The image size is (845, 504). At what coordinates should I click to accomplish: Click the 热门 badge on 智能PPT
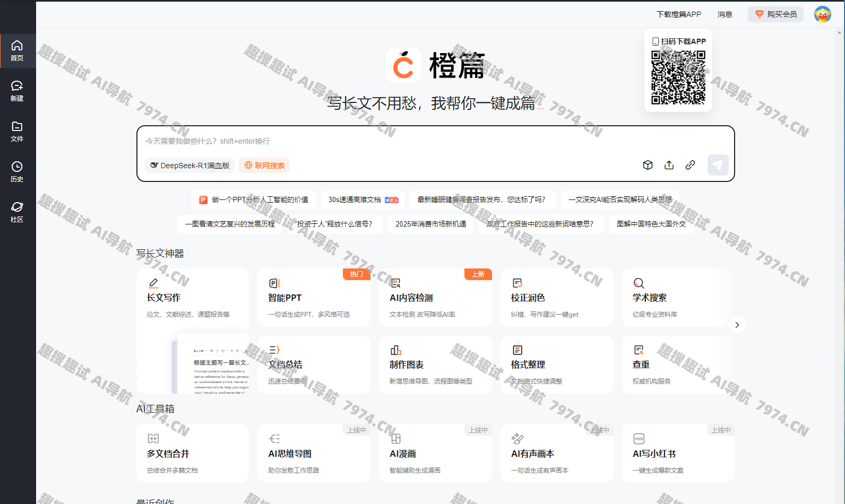tap(357, 274)
